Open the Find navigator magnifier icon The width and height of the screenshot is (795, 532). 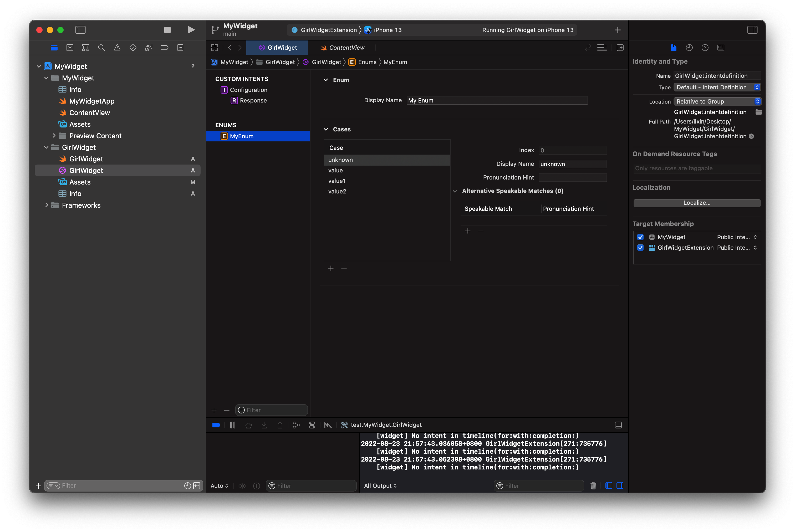coord(101,48)
